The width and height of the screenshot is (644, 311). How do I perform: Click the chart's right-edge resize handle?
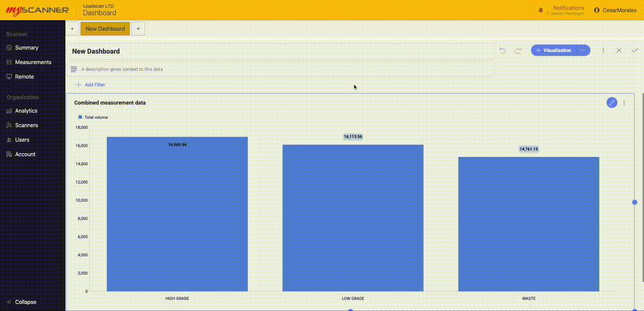pos(635,202)
